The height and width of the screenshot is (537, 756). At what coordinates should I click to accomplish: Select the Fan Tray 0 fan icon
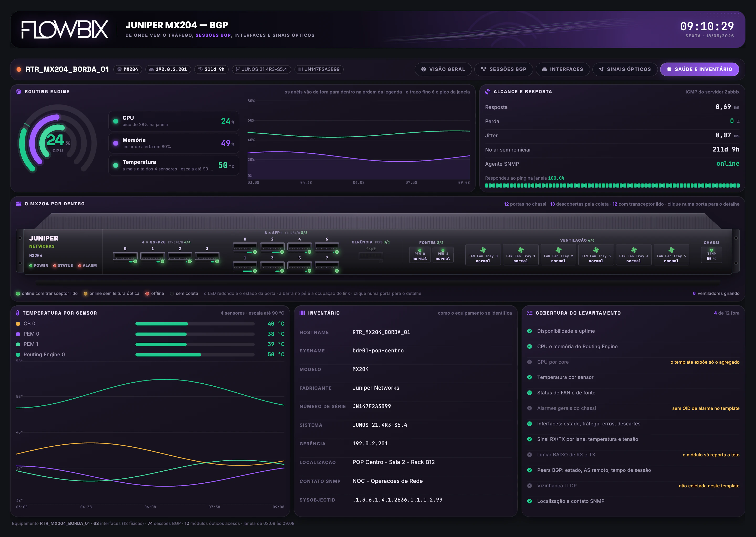tap(483, 250)
